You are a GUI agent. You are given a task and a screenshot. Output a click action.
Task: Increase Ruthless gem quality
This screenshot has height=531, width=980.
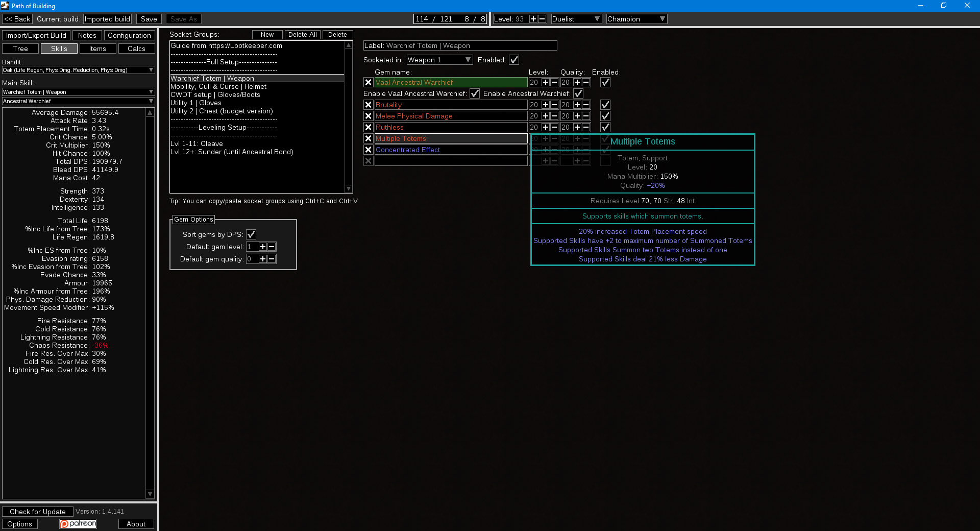(577, 127)
